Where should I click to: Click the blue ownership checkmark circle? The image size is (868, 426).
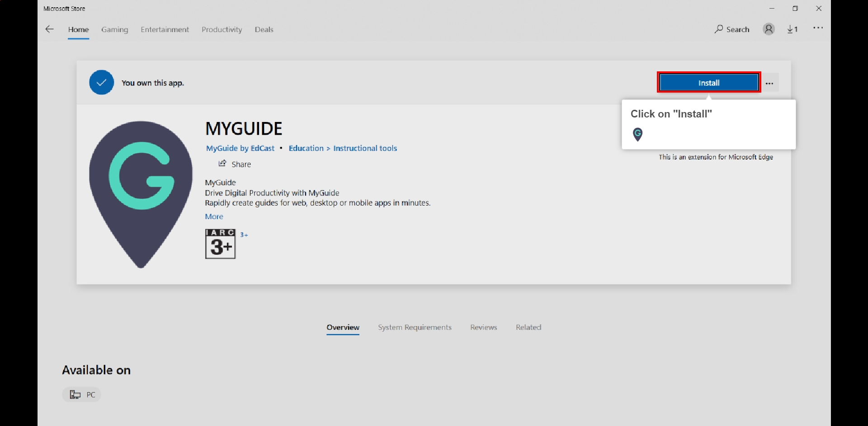[x=102, y=82]
